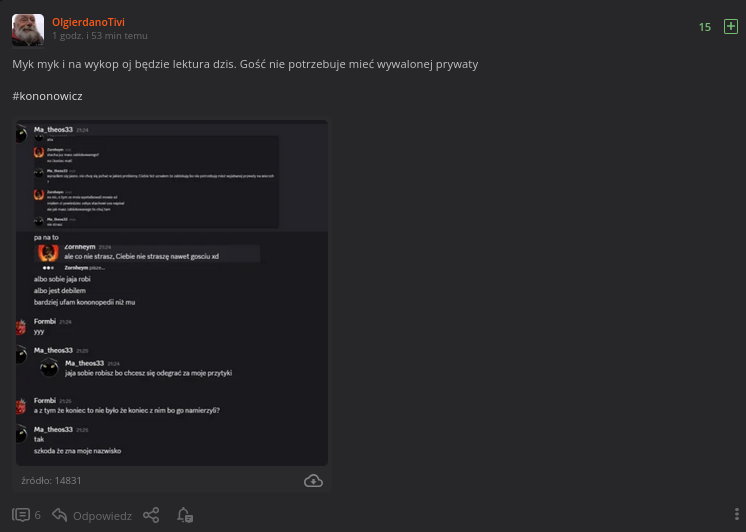Open the embedded Discord chat screenshot
The width and height of the screenshot is (746, 532).
(x=171, y=292)
